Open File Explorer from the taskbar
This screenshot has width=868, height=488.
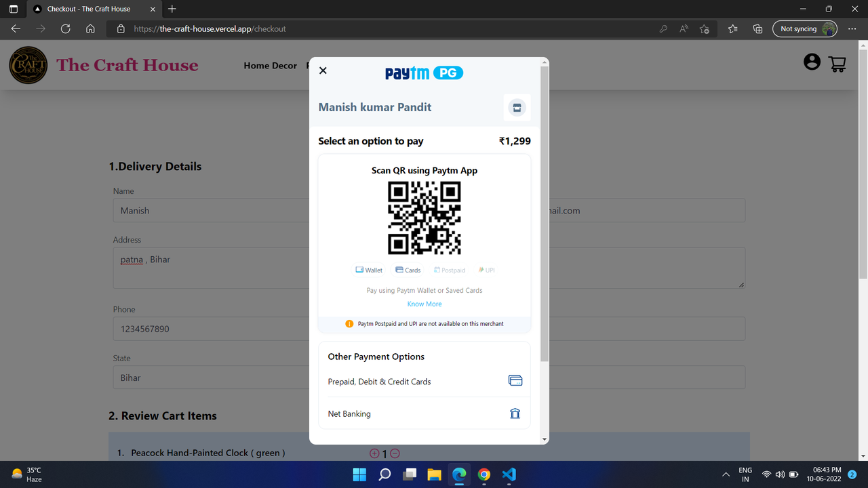[434, 474]
